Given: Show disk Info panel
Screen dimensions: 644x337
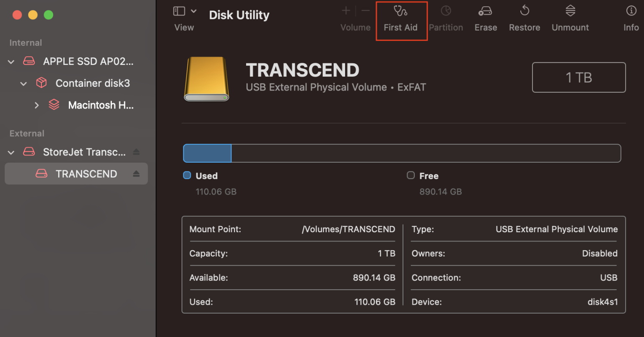Looking at the screenshot, I should 631,19.
